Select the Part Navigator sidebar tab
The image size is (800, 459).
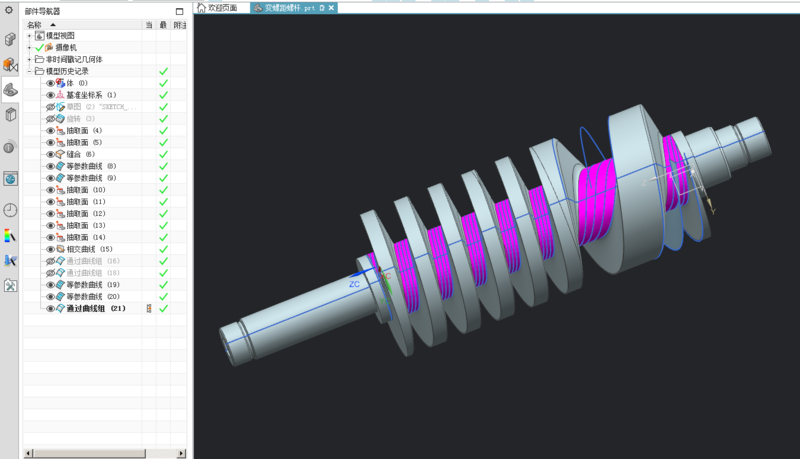pos(10,90)
